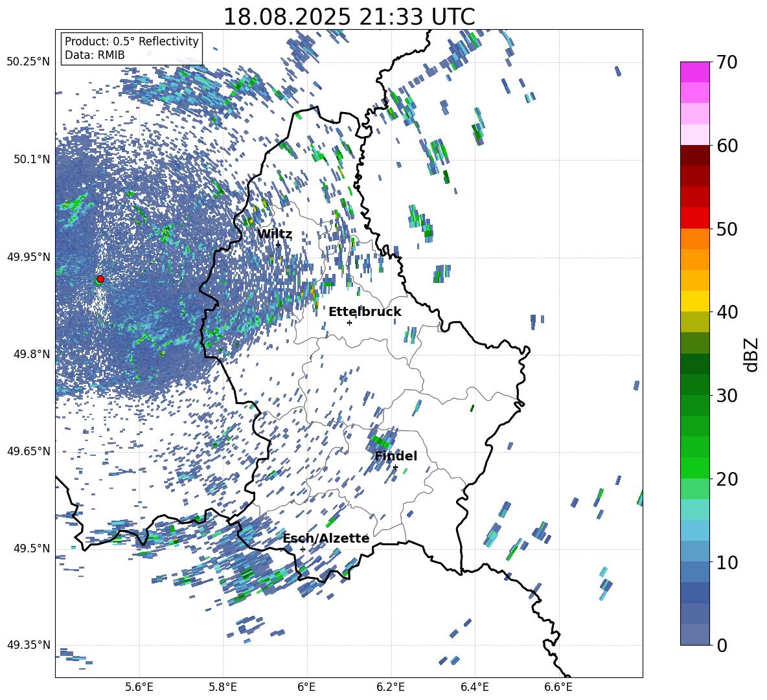This screenshot has height=700, width=767.
Task: Click the bright red colorbar swatch near 50
Action: tap(694, 218)
